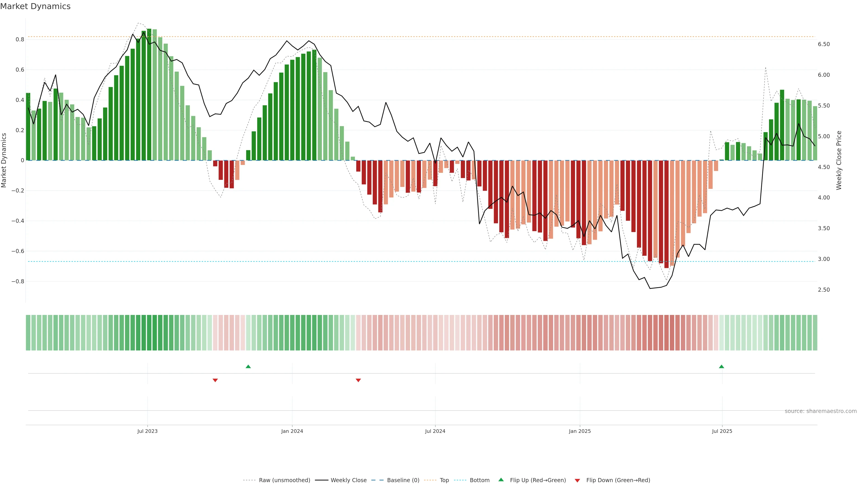Click the green Flip Up triangle near Jul 2025

[722, 366]
